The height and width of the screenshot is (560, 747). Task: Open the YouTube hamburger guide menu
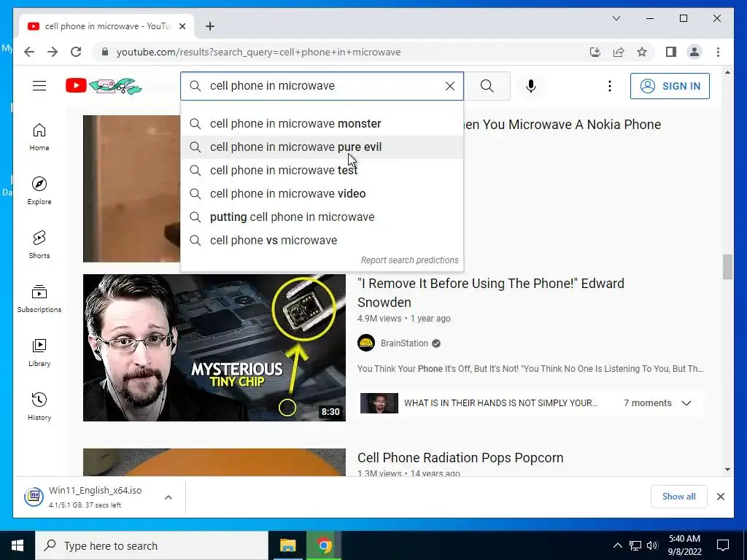click(x=39, y=86)
